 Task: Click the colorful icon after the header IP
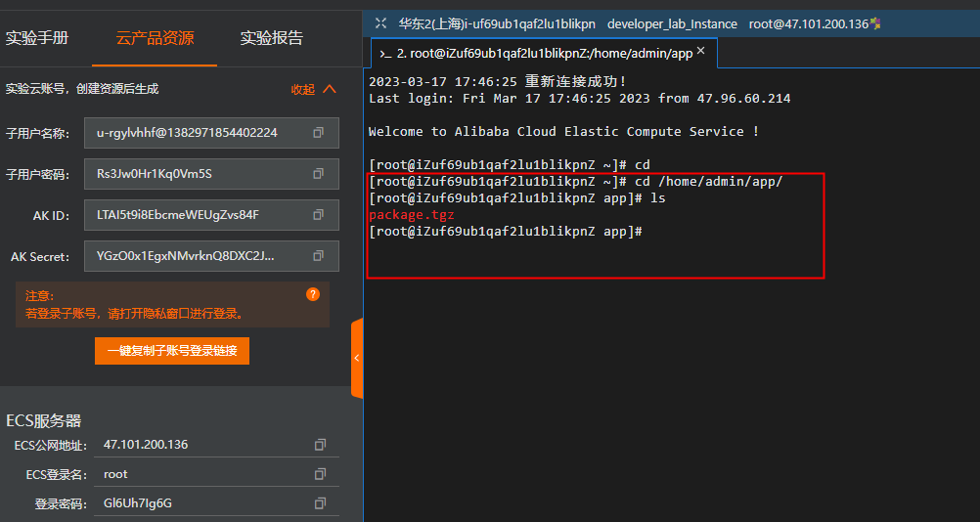[x=875, y=23]
